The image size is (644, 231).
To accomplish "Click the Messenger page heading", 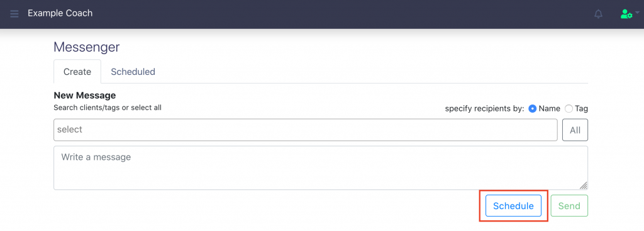I will point(87,47).
